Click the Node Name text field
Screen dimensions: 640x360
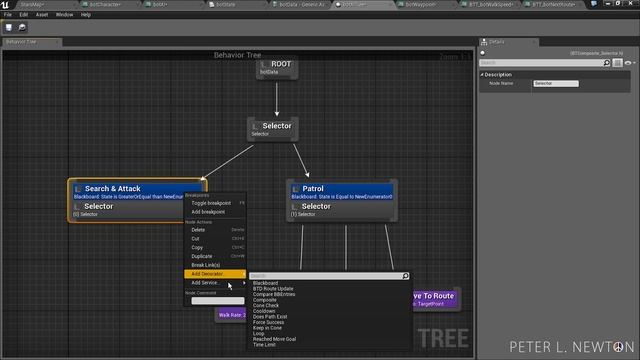pos(556,84)
